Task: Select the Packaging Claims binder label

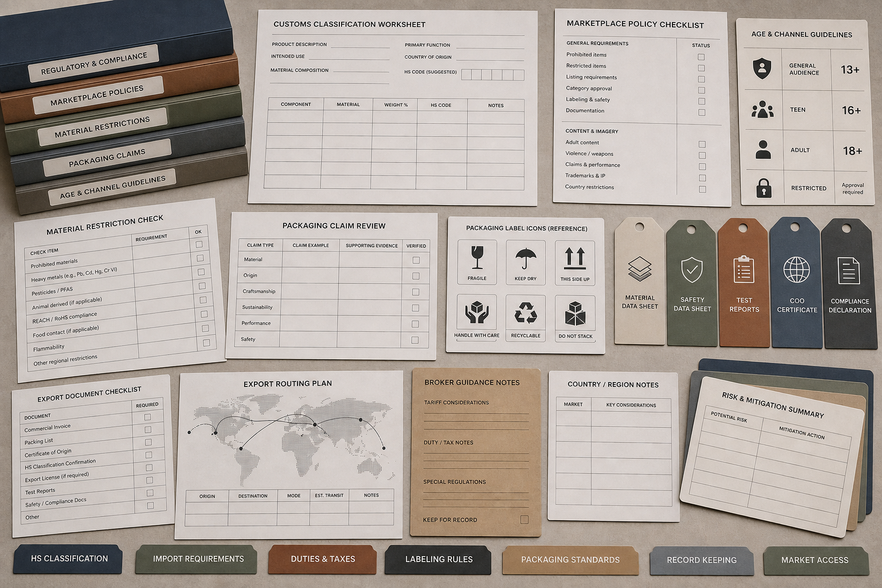Action: coord(107,157)
